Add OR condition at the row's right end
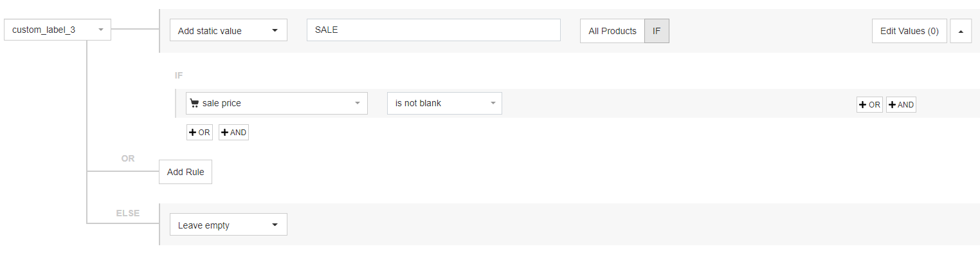The width and height of the screenshot is (980, 262). coord(869,105)
